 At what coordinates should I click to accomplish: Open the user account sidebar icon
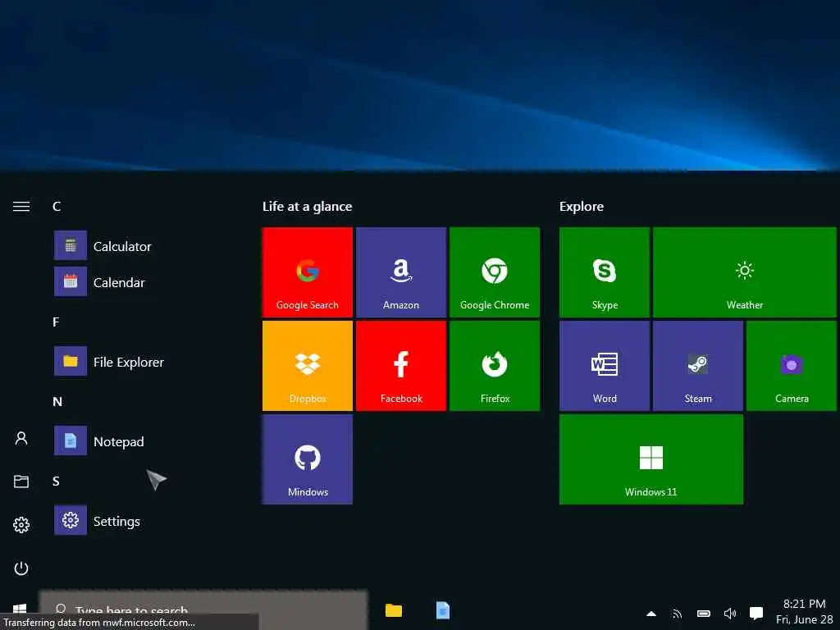21,438
